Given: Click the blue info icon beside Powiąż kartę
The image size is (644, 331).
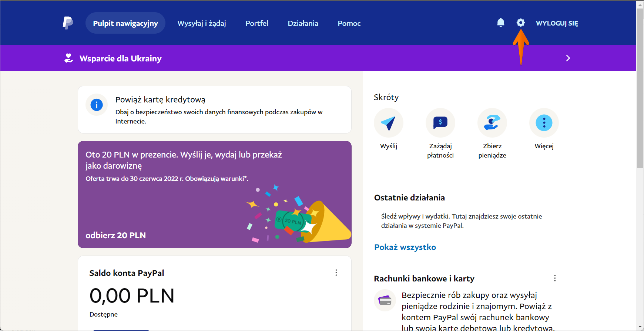Looking at the screenshot, I should click(97, 105).
